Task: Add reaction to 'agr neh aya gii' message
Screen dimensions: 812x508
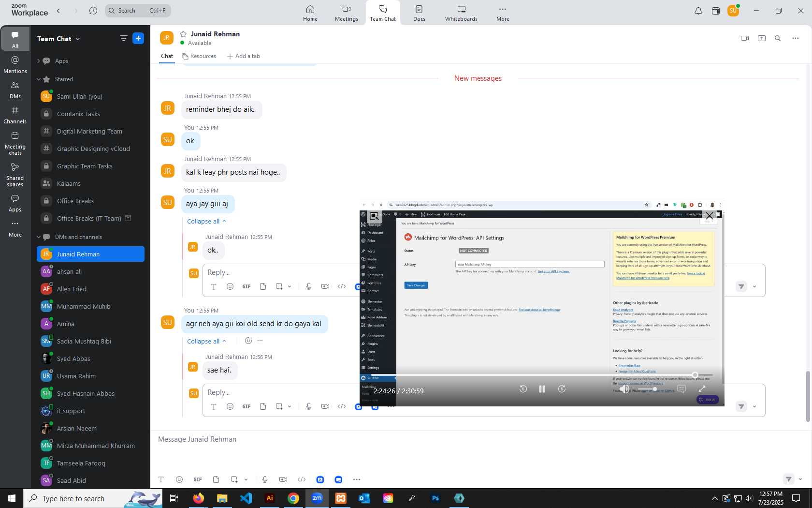Action: [x=248, y=341]
